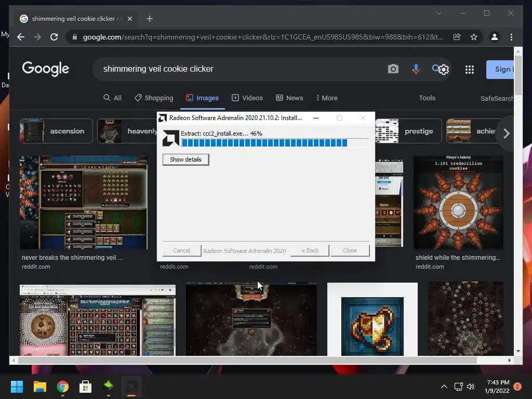Screen dimensions: 532x399
Task: Bookmark this page with star icon
Action: click(474, 37)
